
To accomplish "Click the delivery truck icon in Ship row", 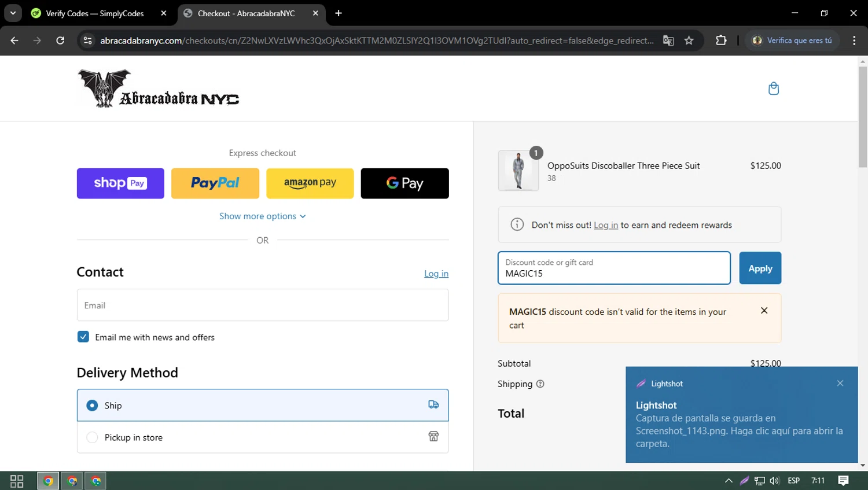I will click(x=433, y=404).
